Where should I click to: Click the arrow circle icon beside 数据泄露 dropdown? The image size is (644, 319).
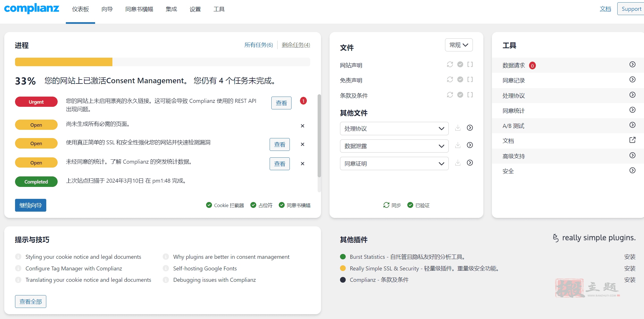pos(470,145)
